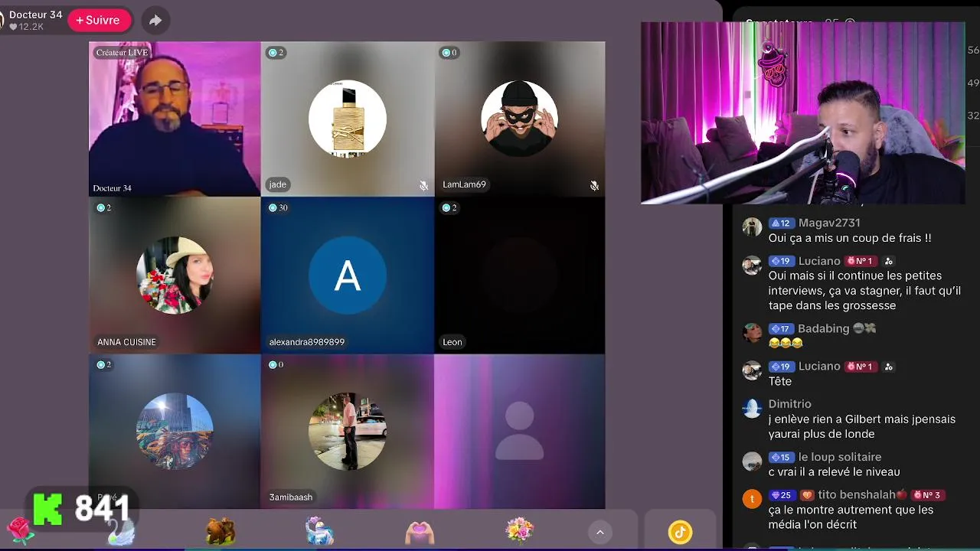
Task: Click le loup solitaire's level 15 badge
Action: 781,458
